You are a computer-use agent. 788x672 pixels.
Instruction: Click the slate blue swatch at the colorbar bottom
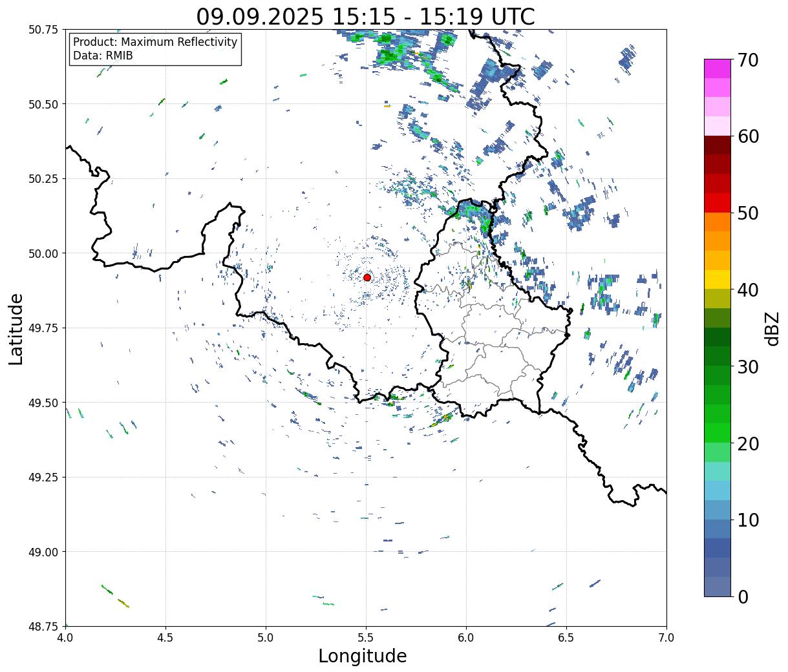tap(718, 586)
